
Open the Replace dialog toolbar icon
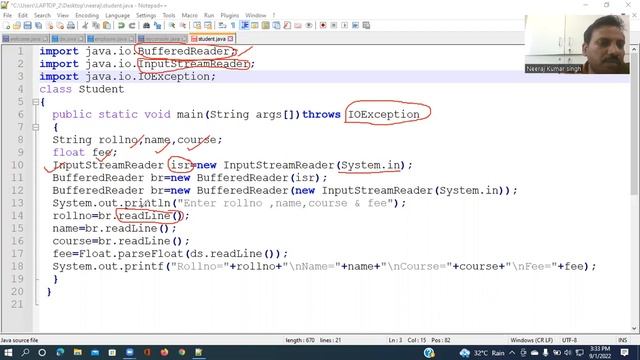157,25
